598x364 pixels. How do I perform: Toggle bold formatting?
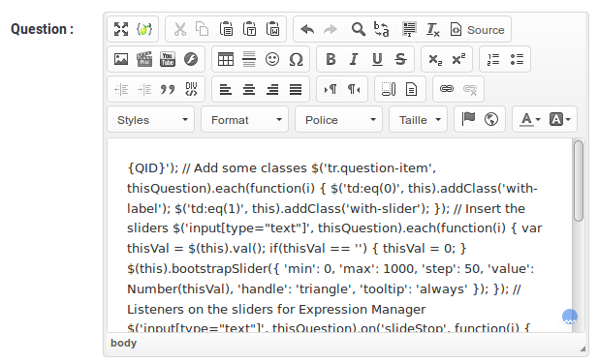point(330,59)
